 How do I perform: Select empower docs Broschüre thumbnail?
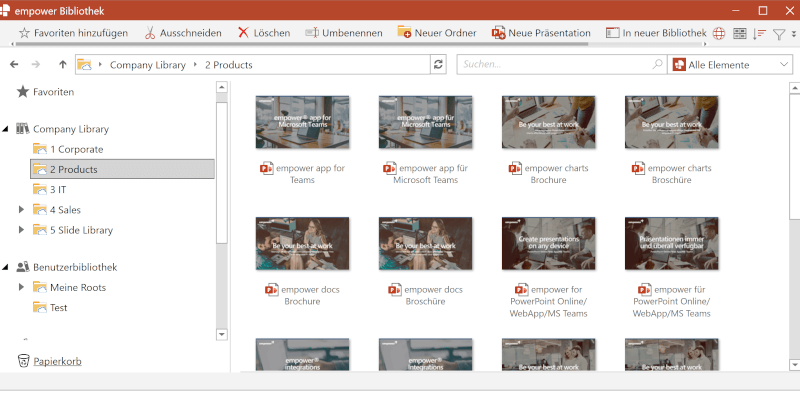coord(426,243)
